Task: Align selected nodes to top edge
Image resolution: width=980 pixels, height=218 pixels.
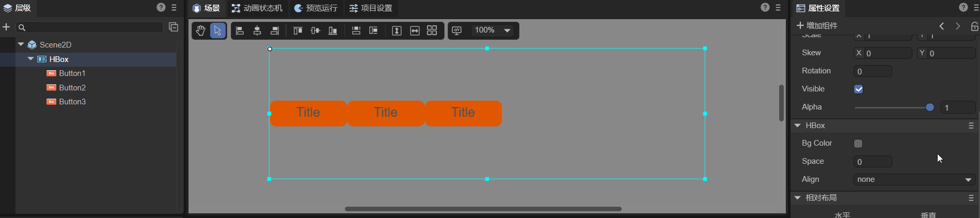Action: [x=298, y=31]
